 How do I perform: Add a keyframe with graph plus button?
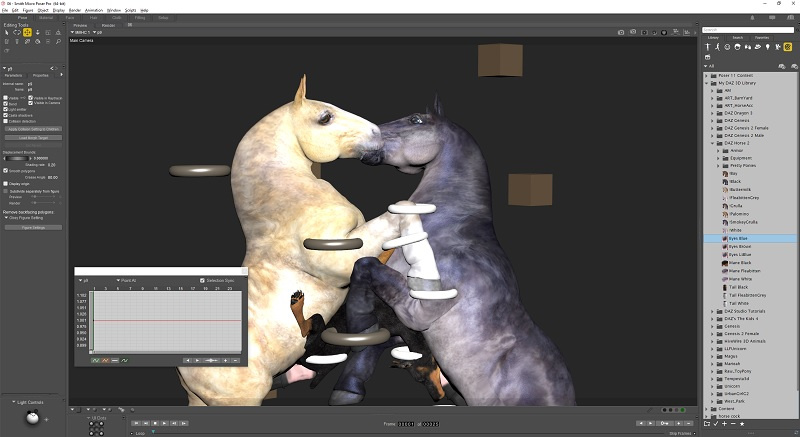point(226,361)
